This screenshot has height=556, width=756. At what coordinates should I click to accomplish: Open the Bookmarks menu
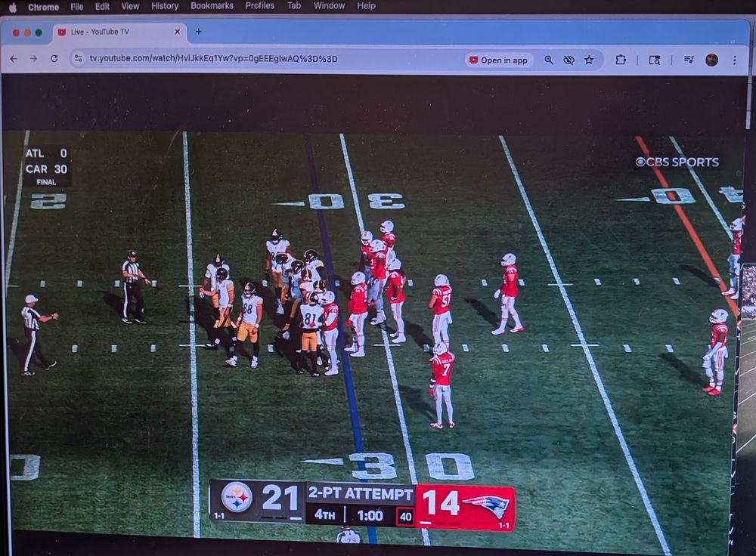pos(212,6)
